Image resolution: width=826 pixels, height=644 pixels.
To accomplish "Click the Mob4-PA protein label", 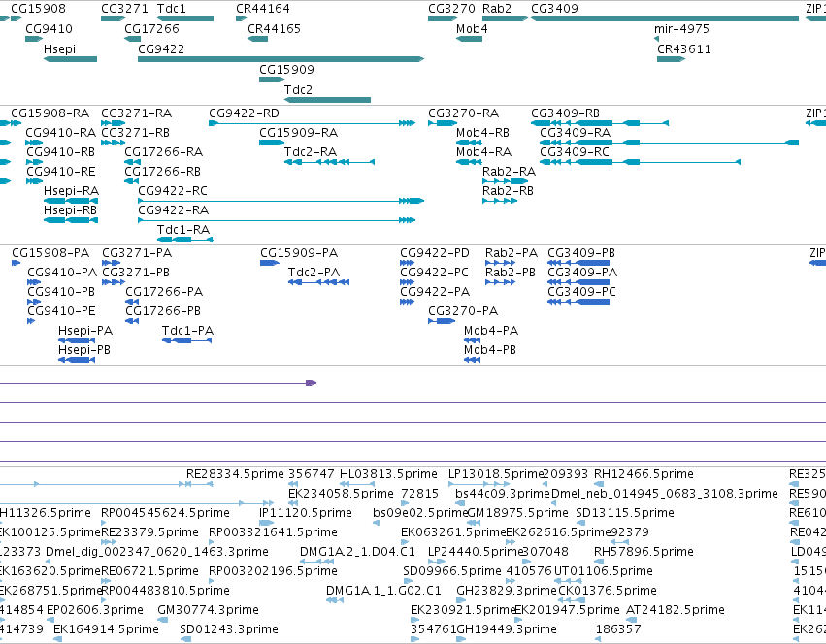I will click(491, 331).
